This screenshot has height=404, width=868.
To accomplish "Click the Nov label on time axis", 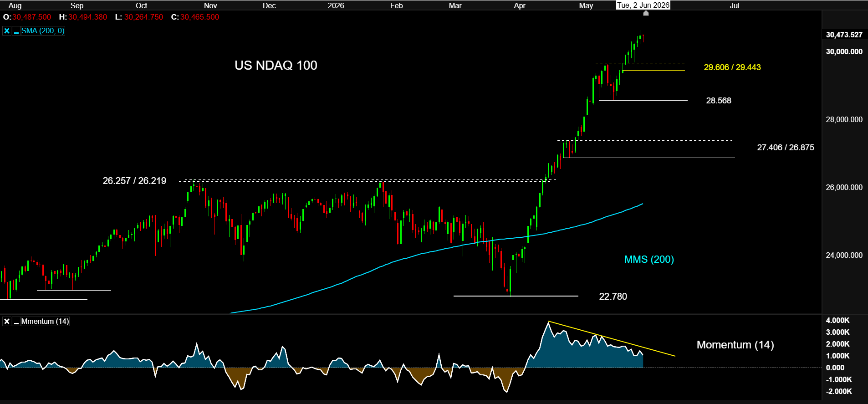I will pyautogui.click(x=210, y=5).
